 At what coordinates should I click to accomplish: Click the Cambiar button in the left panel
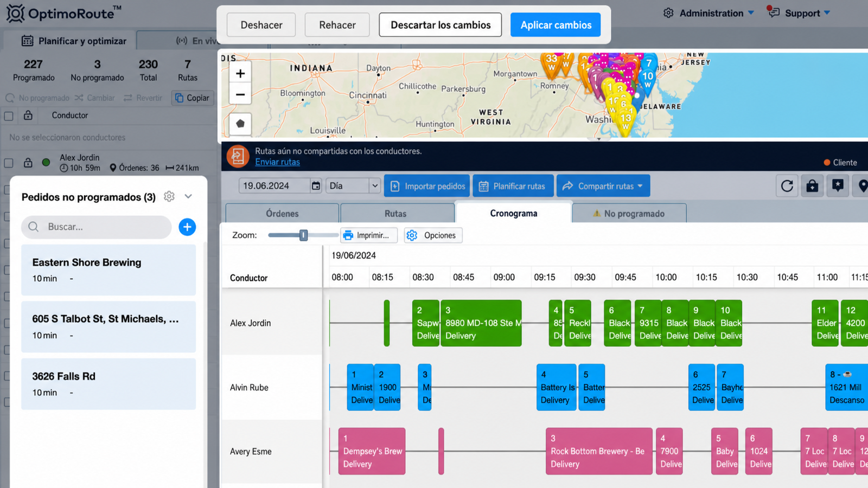pyautogui.click(x=95, y=98)
